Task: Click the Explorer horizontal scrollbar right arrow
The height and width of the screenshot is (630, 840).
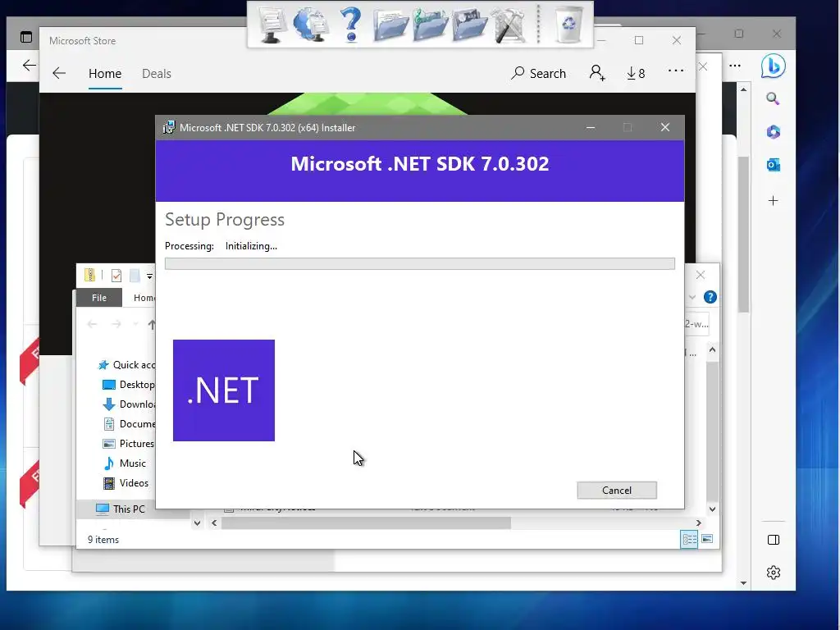Action: coord(699,523)
